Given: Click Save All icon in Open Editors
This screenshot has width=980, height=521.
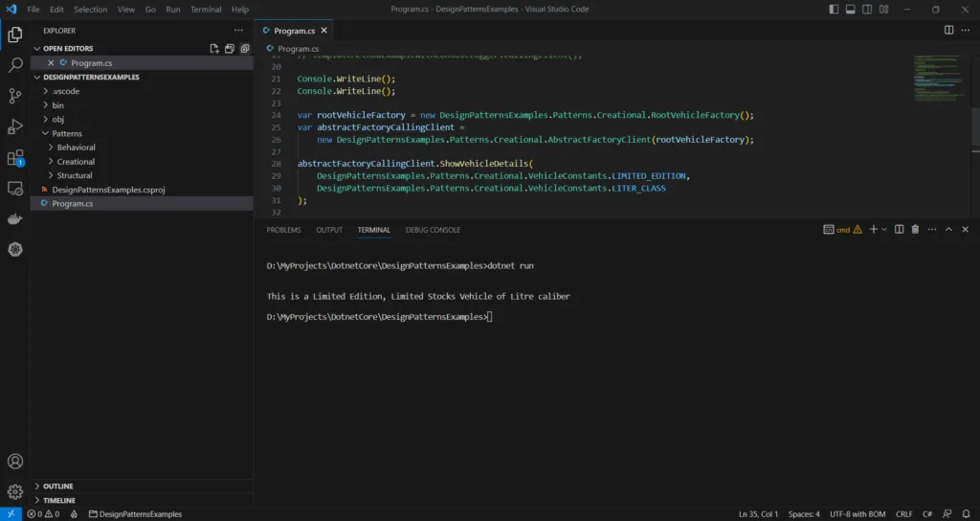Looking at the screenshot, I should click(x=230, y=48).
